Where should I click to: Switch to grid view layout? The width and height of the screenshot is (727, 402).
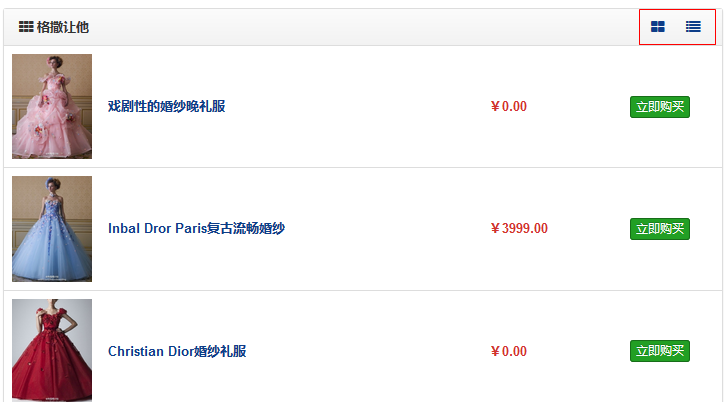(658, 27)
